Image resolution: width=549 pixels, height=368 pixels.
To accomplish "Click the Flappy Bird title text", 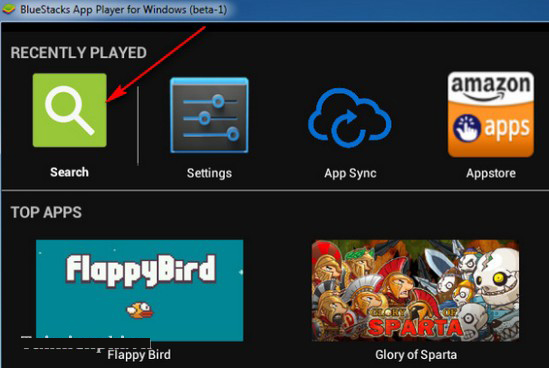I will click(139, 355).
